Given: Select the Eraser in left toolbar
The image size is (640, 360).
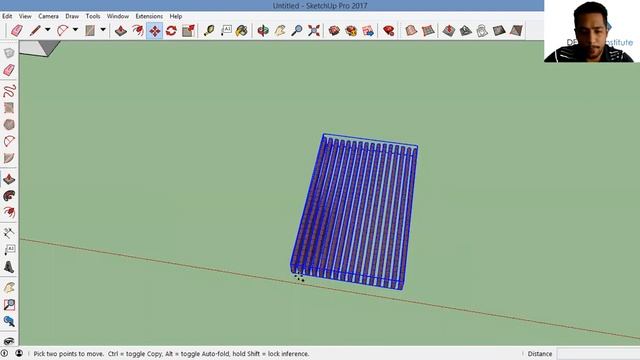Looking at the screenshot, I should click(9, 70).
